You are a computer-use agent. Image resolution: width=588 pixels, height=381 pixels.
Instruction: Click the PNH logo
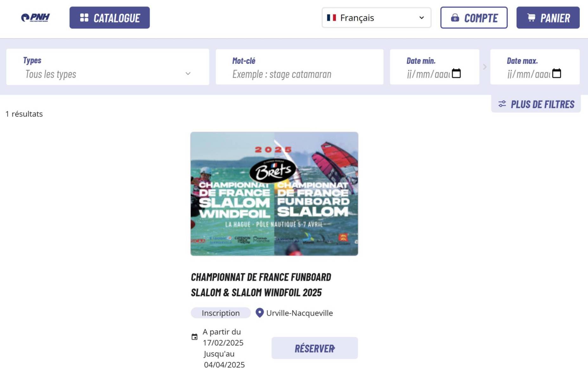tap(35, 17)
